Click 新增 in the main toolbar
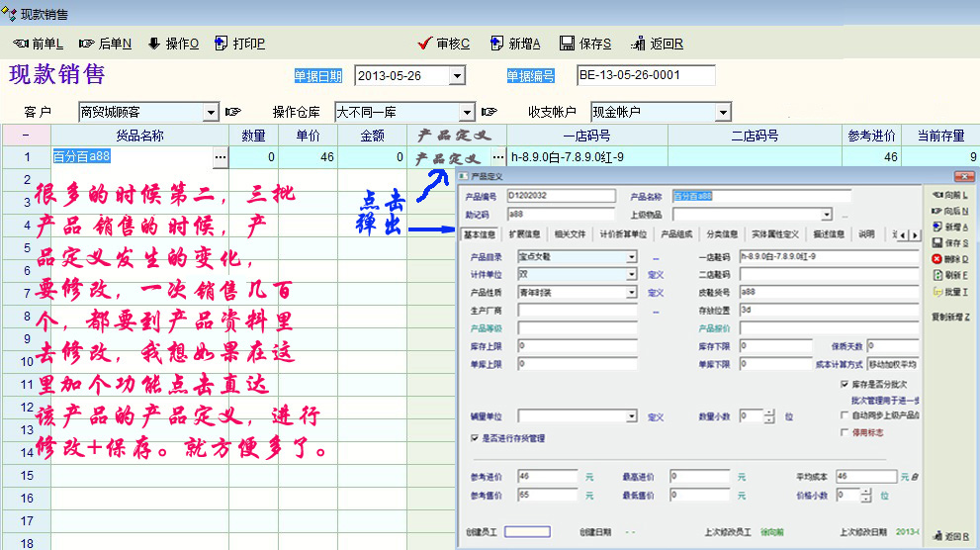Screen dimensions: 980x550 [497, 44]
